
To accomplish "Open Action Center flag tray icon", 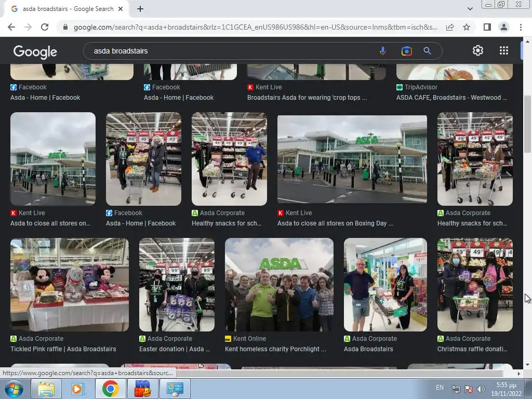I will pyautogui.click(x=469, y=389).
